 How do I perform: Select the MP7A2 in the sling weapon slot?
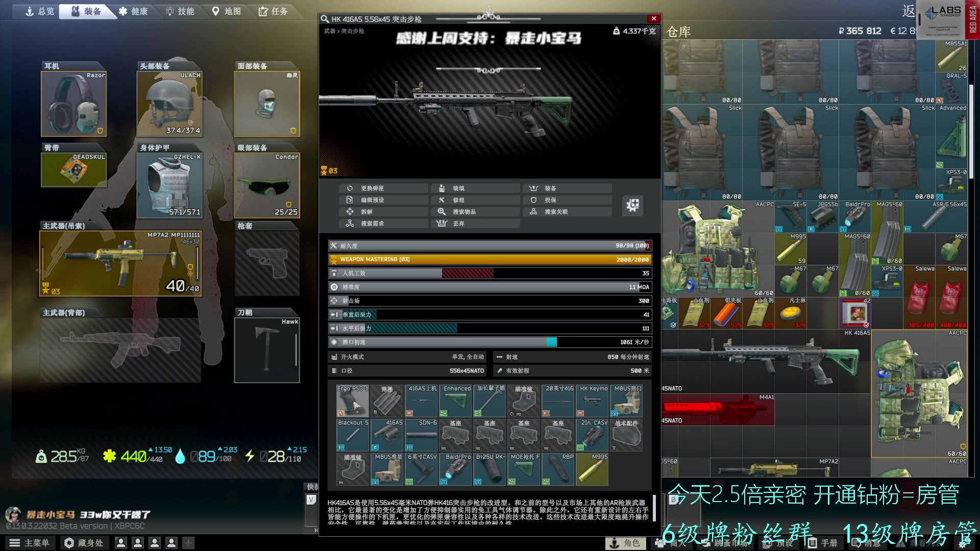tap(120, 263)
